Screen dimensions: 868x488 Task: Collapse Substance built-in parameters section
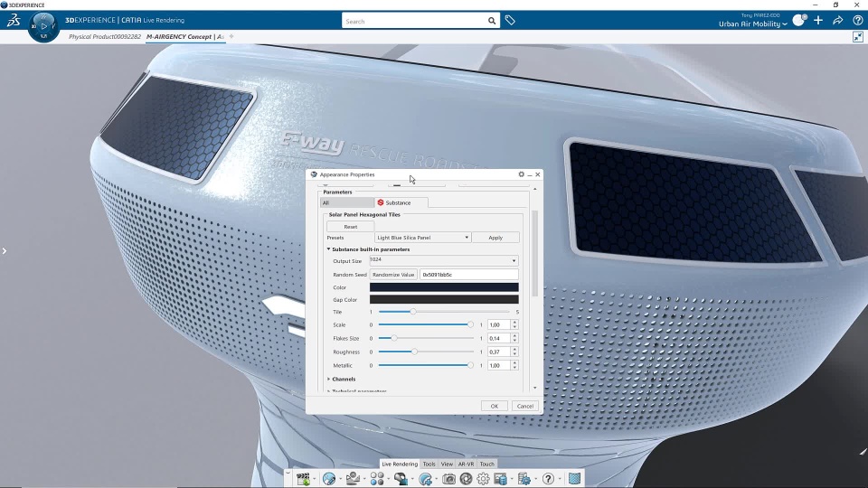[x=328, y=249]
